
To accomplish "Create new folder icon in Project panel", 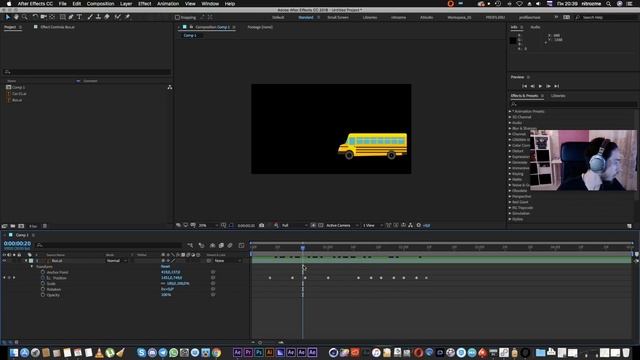I will pyautogui.click(x=13, y=226).
